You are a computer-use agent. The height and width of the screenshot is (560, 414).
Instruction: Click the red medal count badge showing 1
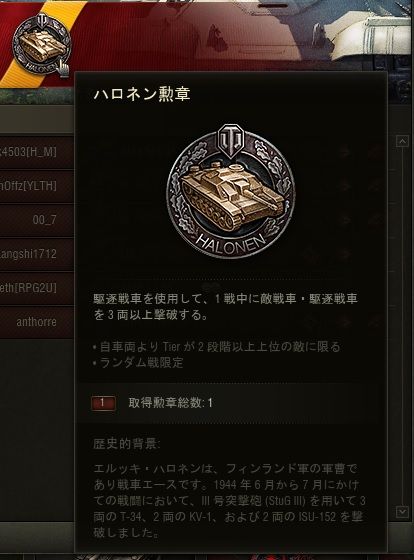[103, 403]
